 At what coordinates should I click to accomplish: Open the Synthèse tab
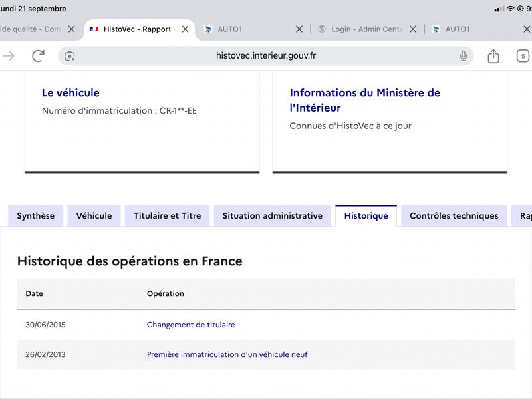[36, 215]
